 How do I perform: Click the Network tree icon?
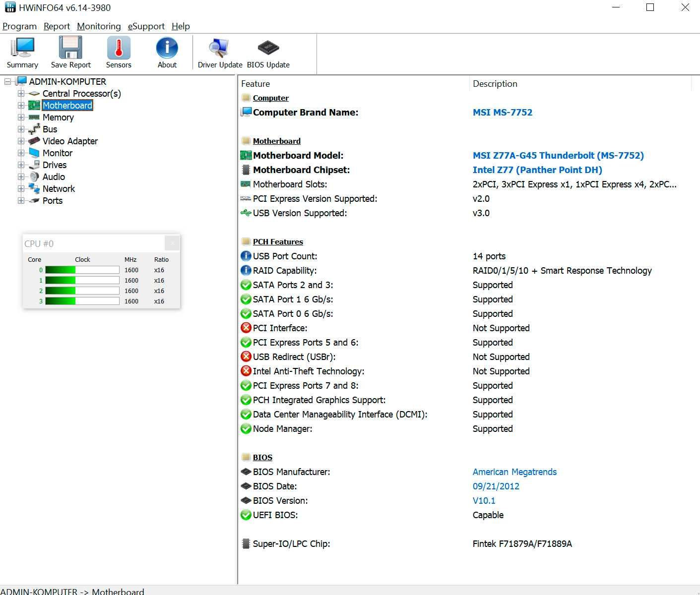(34, 188)
